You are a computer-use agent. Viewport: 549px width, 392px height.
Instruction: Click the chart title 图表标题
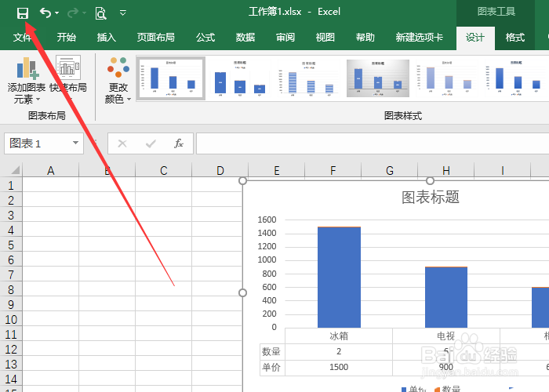coord(431,197)
